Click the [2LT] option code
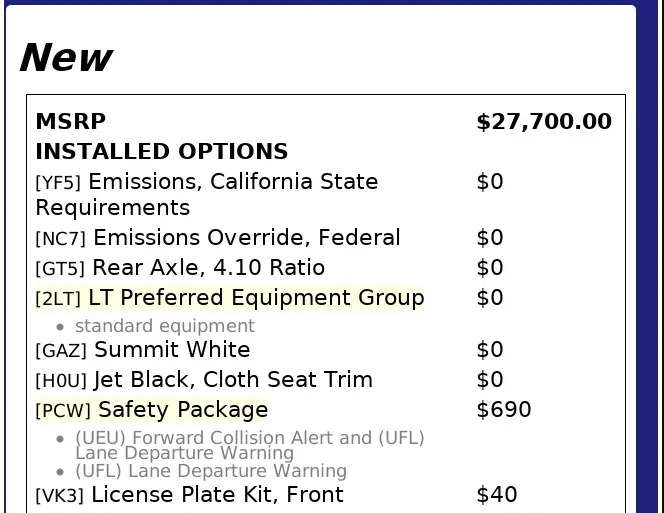Screen dimensions: 664x513 (x=58, y=299)
